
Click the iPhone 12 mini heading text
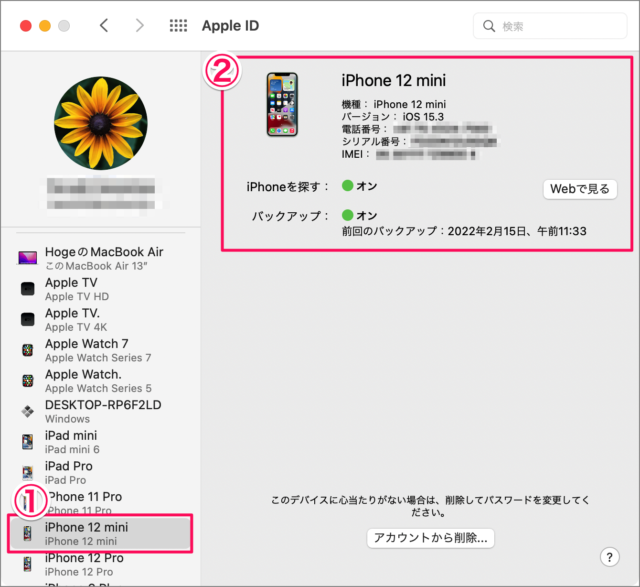click(x=393, y=80)
